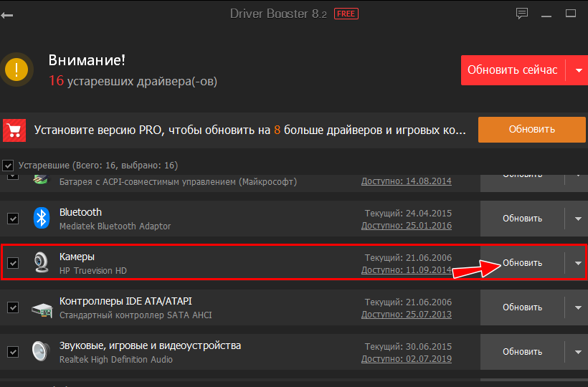Click Установите версию PRO banner text
The width and height of the screenshot is (588, 387).
pos(250,130)
